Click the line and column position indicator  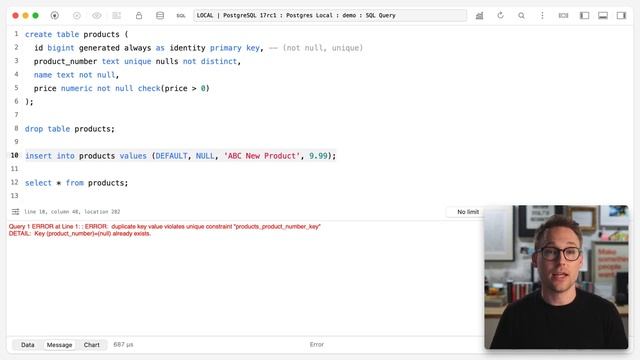tap(72, 212)
